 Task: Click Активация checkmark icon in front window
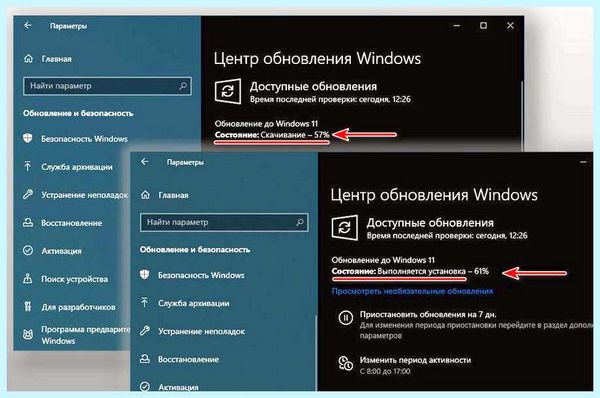[144, 387]
